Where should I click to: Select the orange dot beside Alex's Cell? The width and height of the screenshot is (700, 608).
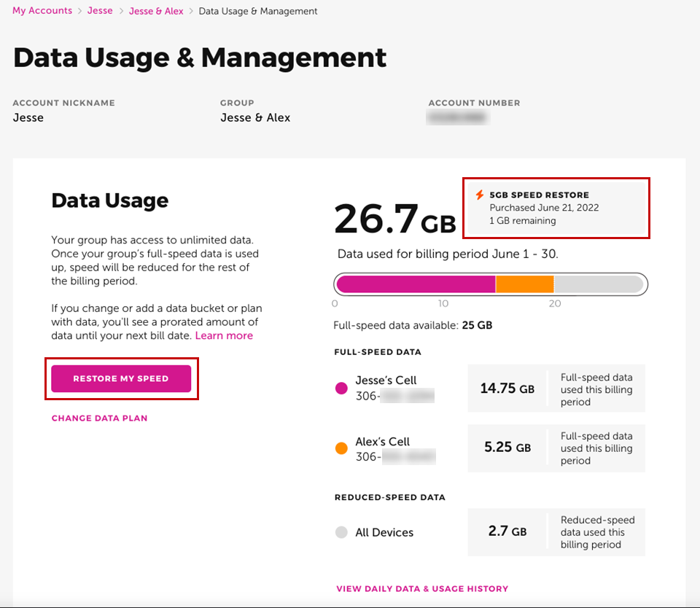tap(341, 448)
